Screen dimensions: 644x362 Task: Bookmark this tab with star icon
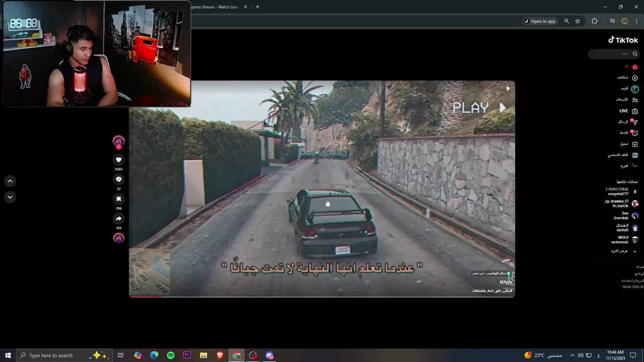coord(578,21)
